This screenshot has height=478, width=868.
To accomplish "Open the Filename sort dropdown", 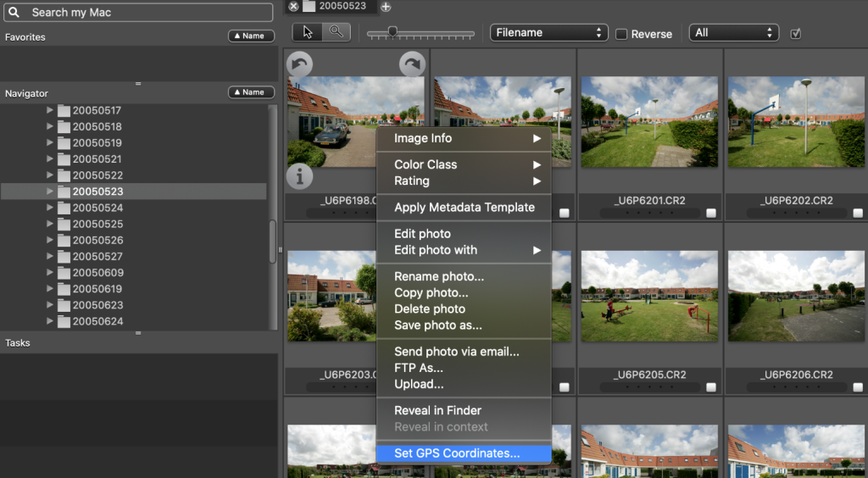I will 548,33.
